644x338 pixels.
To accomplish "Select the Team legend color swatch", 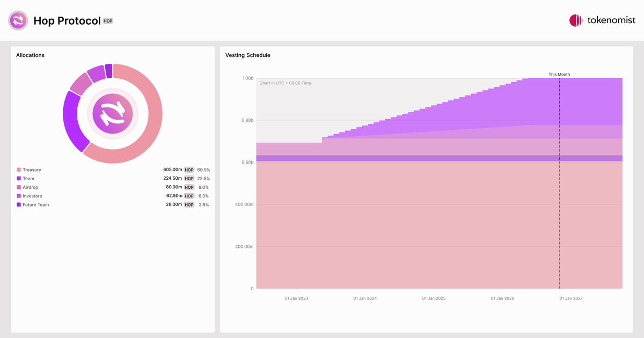I will coord(19,179).
